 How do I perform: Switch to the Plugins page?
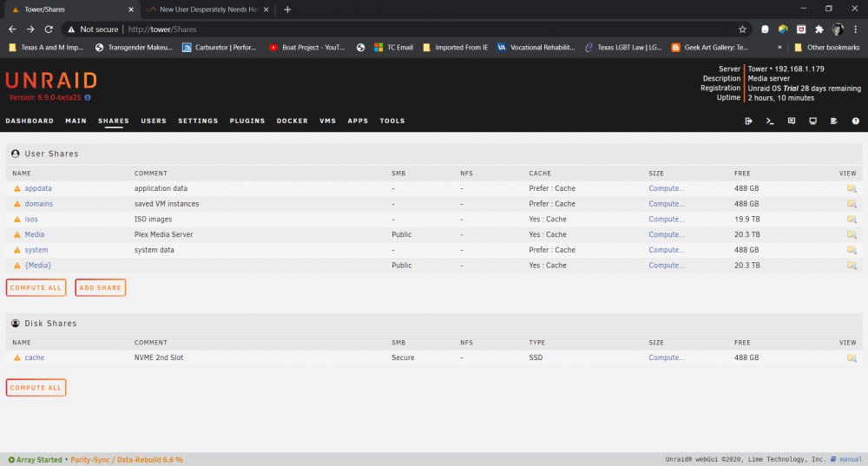click(x=247, y=121)
